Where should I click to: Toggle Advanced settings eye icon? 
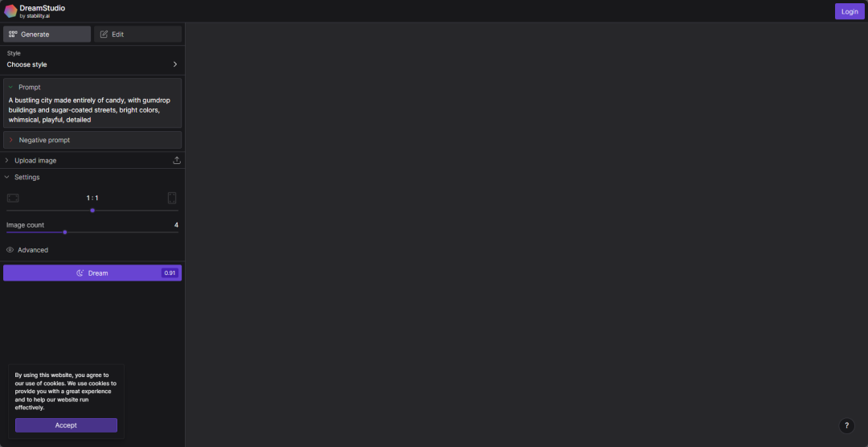coord(10,250)
